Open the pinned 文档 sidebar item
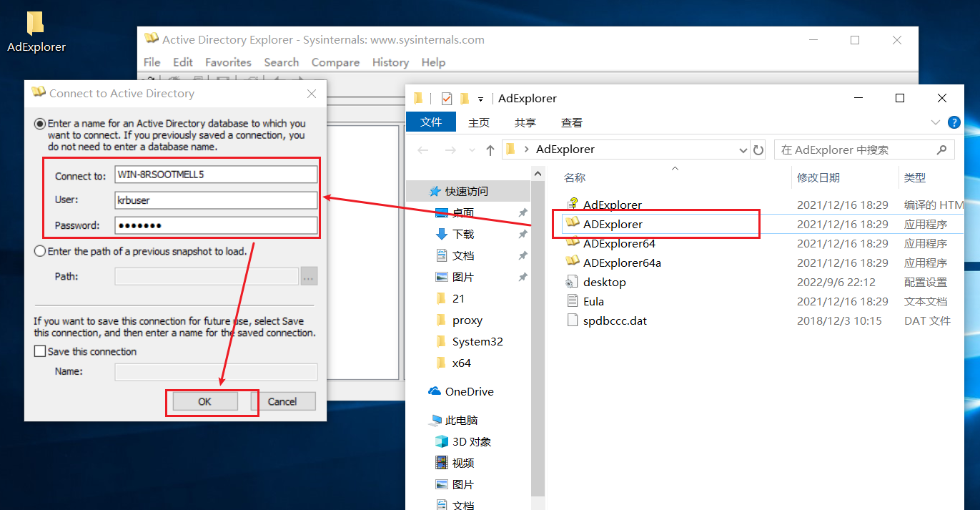980x510 pixels. click(x=455, y=255)
